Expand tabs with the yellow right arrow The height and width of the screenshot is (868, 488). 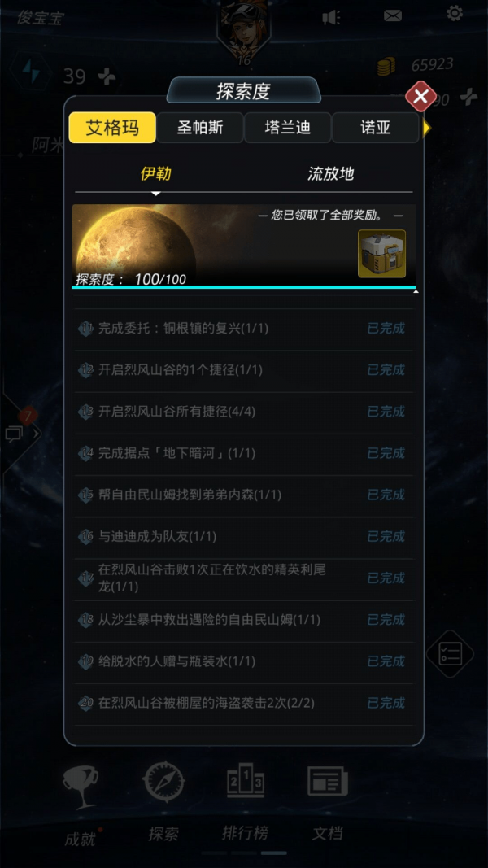click(x=426, y=129)
